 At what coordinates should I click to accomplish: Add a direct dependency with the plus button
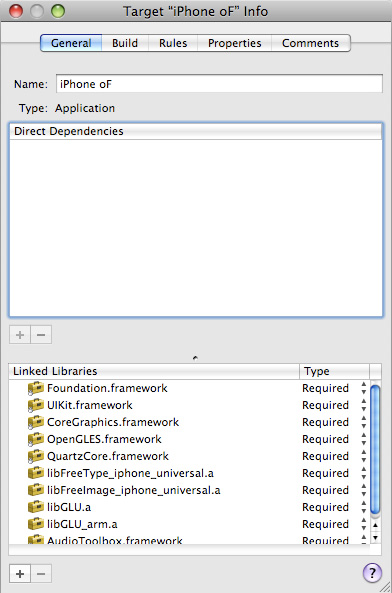pyautogui.click(x=20, y=335)
